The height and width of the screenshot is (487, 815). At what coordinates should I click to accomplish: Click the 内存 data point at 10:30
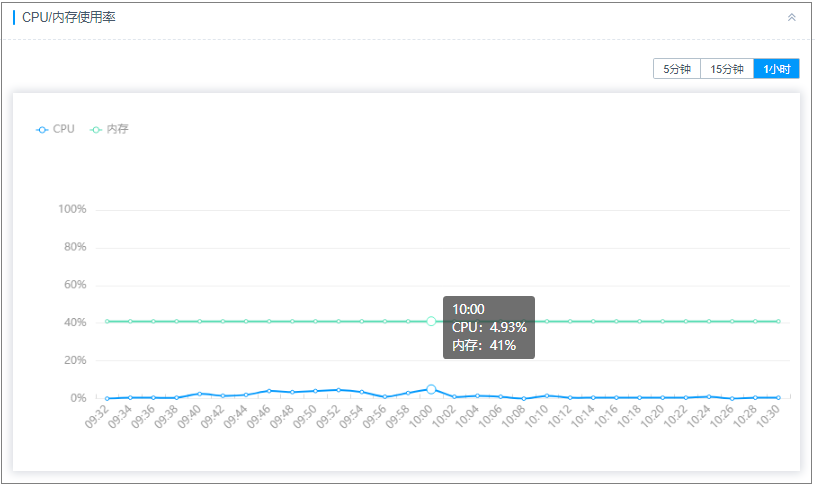pyautogui.click(x=778, y=321)
